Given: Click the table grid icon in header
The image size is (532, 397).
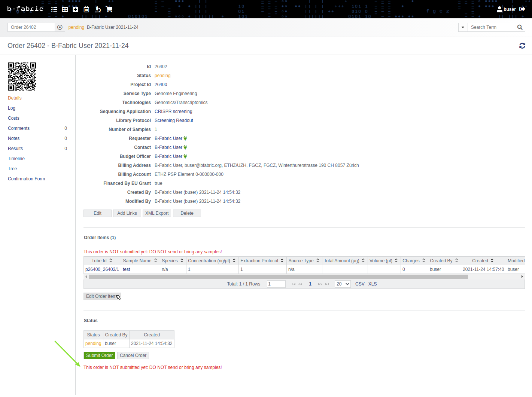Looking at the screenshot, I should pos(65,9).
